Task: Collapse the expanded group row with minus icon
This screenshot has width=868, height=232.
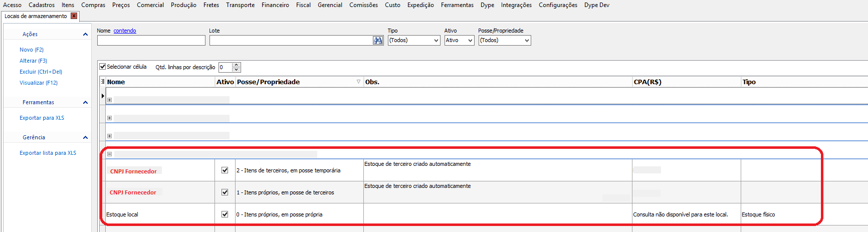Action: coord(109,154)
